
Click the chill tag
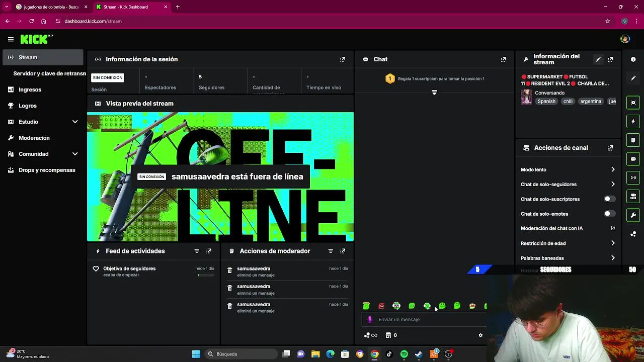point(568,102)
